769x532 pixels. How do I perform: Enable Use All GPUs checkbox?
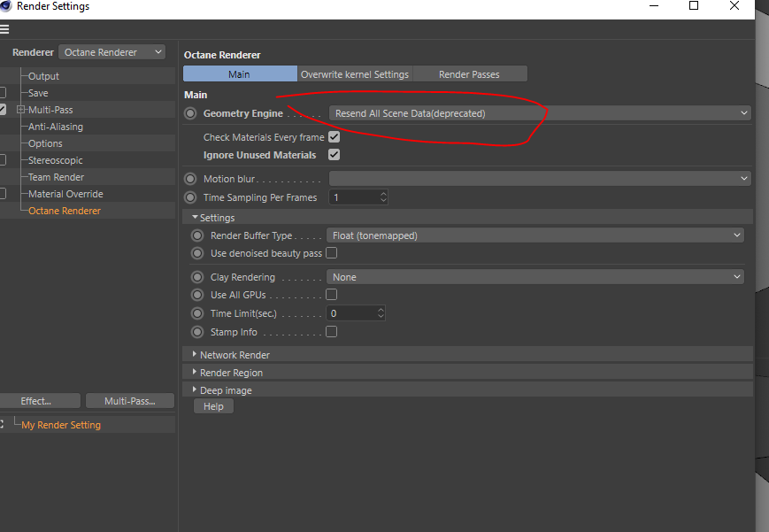332,295
